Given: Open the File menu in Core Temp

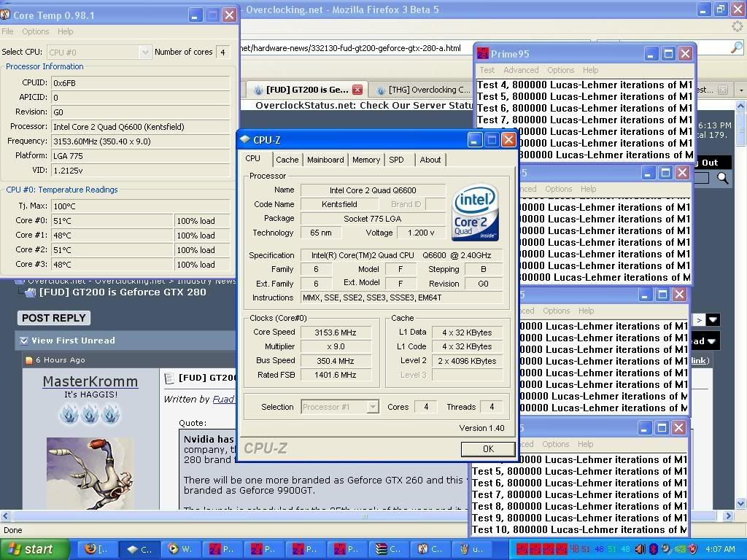Looking at the screenshot, I should [7, 31].
